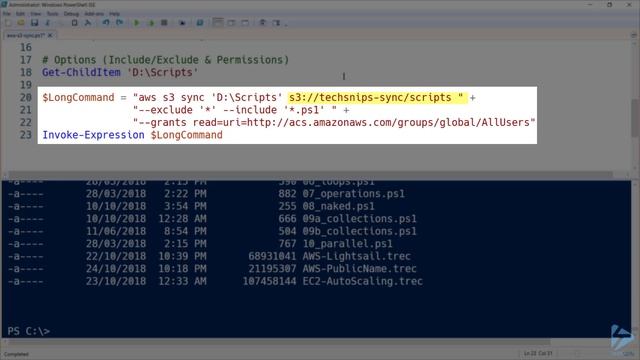This screenshot has width=640, height=360.
Task: Open the Debug menu
Action: [71, 13]
